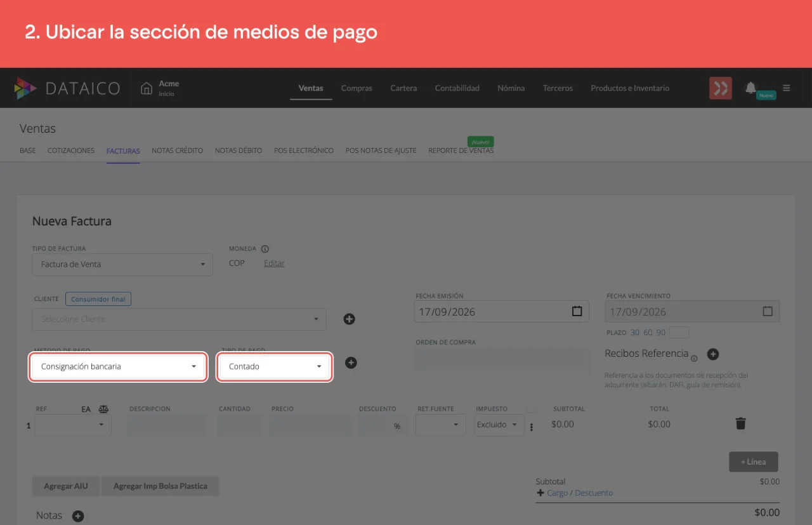The height and width of the screenshot is (525, 812).
Task: Click Agregar AIU button
Action: point(66,486)
